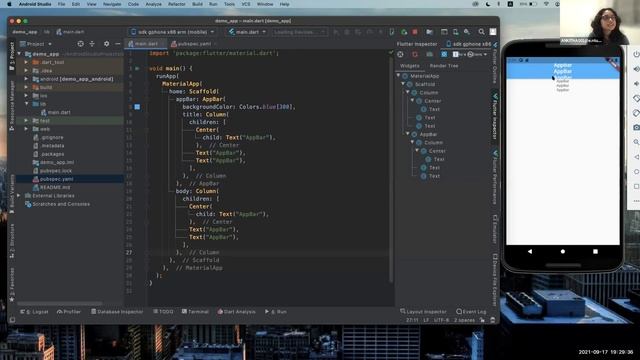Select pubspec.yaml in the project tree

pos(53,179)
